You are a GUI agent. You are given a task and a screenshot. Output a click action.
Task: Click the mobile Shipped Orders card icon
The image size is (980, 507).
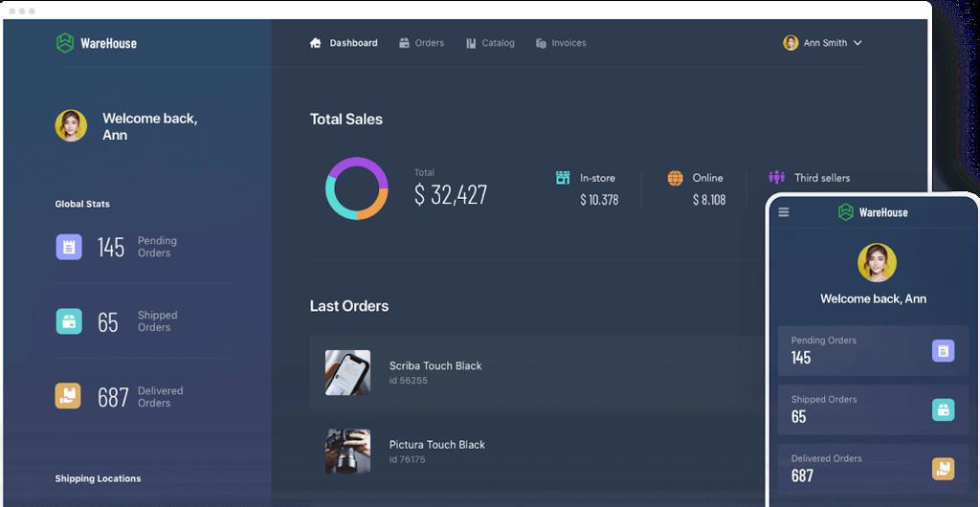tap(943, 409)
